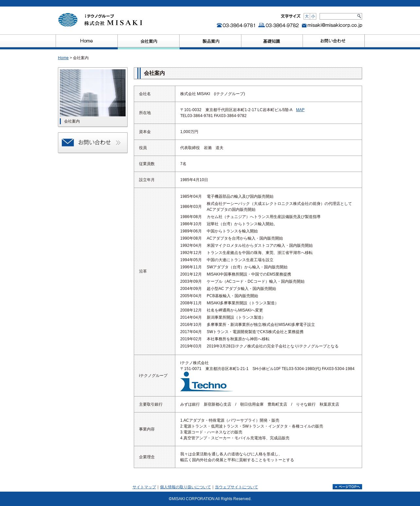Click the 2017年04月 history entry

pos(242,332)
